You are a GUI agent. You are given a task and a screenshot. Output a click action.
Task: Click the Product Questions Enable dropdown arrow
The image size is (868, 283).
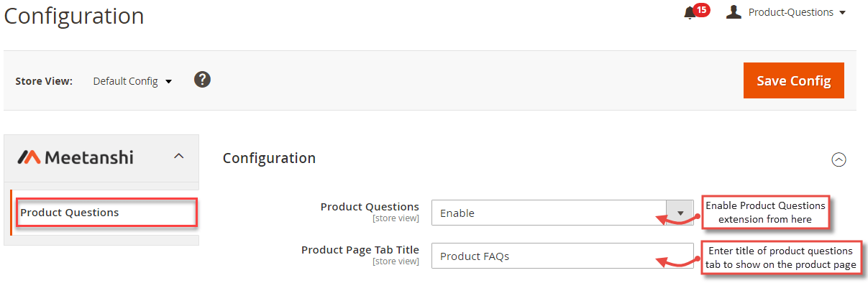pyautogui.click(x=680, y=213)
